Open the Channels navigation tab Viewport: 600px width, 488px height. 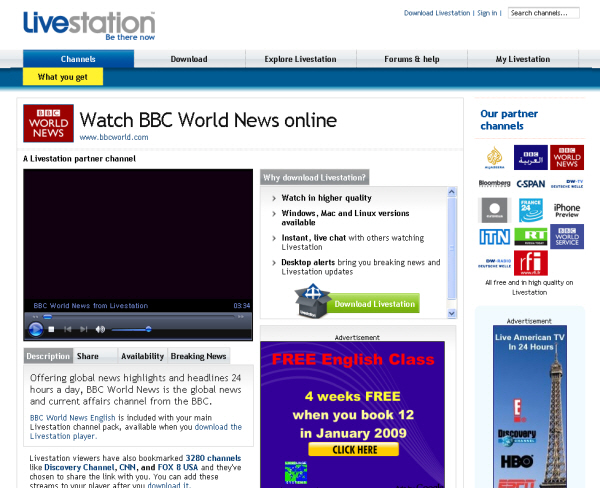click(78, 59)
